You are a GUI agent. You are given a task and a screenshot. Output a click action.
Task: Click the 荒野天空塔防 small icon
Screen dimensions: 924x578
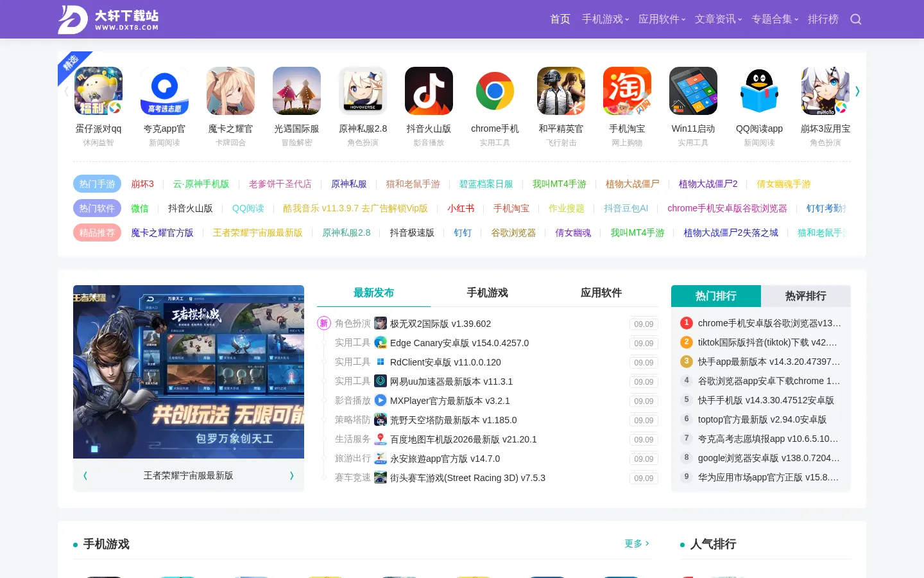381,419
